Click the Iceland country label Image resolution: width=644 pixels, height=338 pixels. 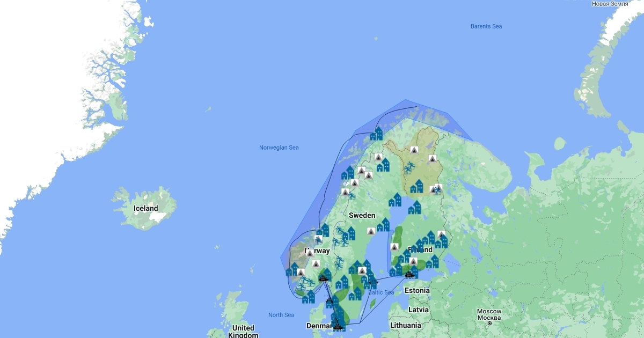point(146,208)
